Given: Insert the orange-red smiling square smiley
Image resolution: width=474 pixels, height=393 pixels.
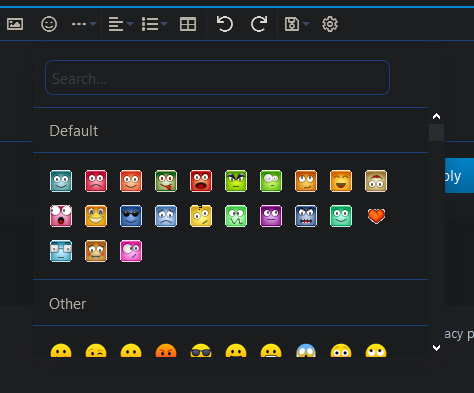Looking at the screenshot, I should (x=131, y=181).
